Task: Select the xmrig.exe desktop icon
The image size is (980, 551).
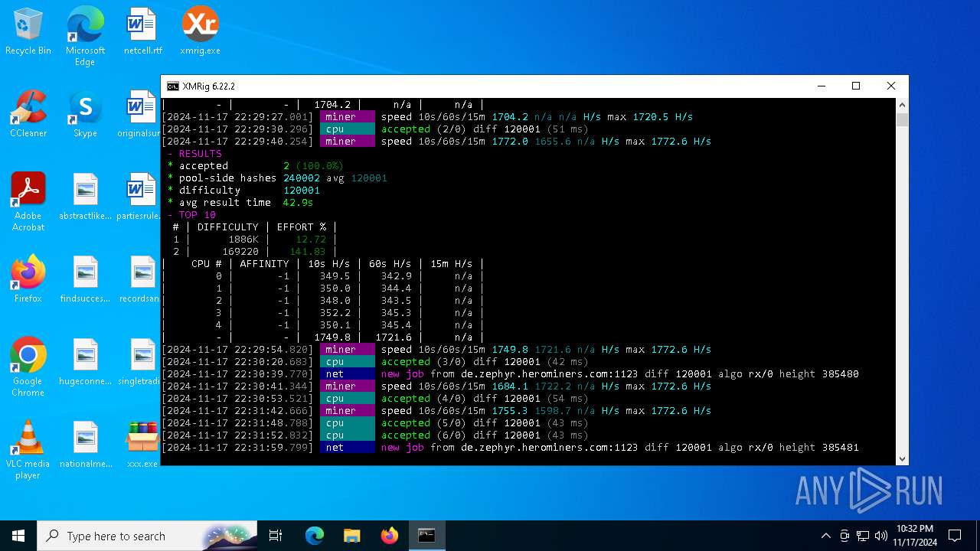Action: 200,32
